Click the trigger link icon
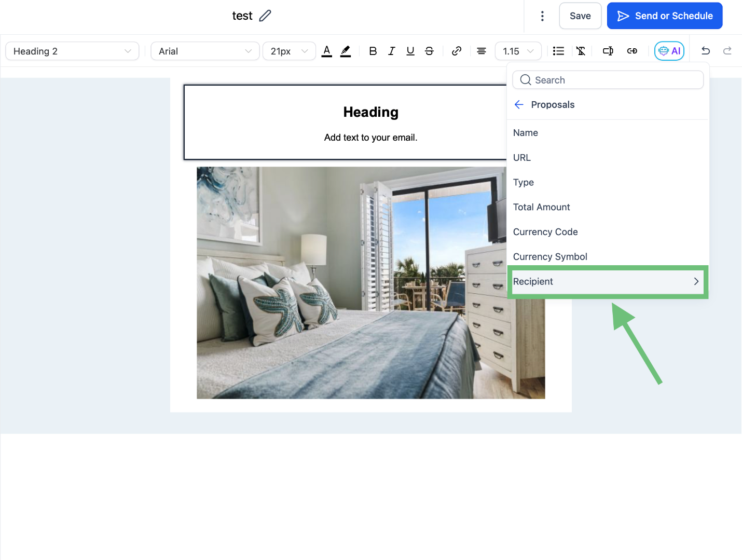 tap(632, 51)
